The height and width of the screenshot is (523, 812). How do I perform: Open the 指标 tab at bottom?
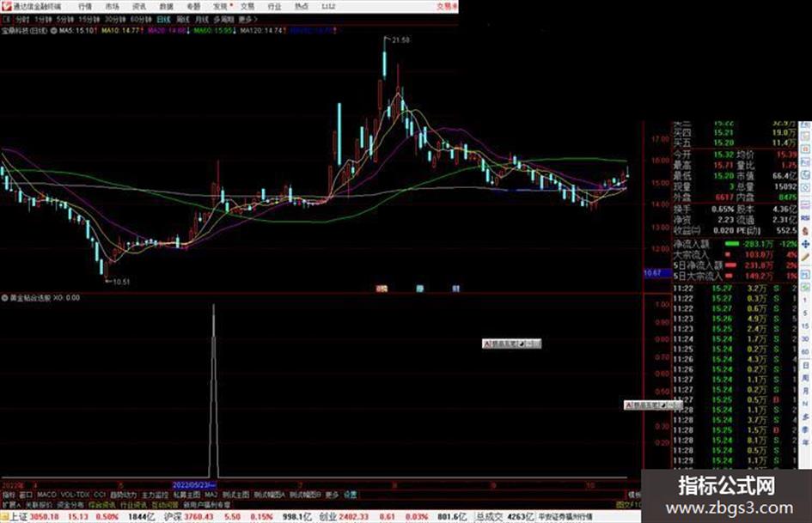9,496
